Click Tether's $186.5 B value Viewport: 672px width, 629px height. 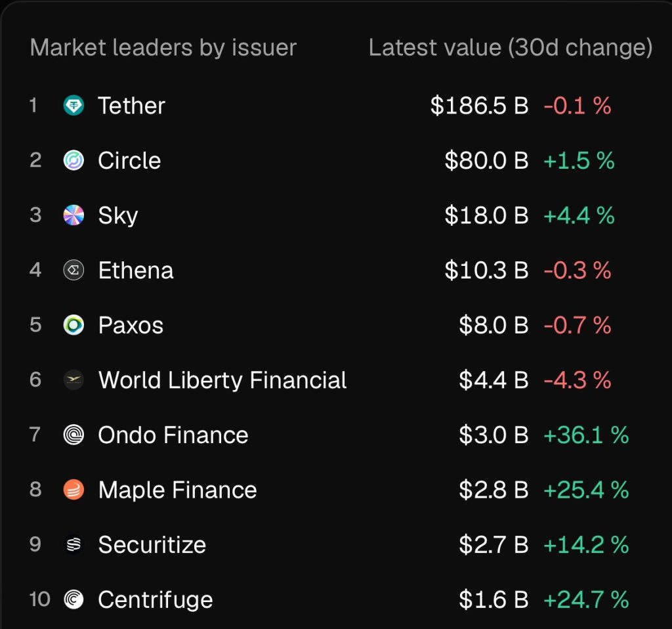pyautogui.click(x=479, y=106)
